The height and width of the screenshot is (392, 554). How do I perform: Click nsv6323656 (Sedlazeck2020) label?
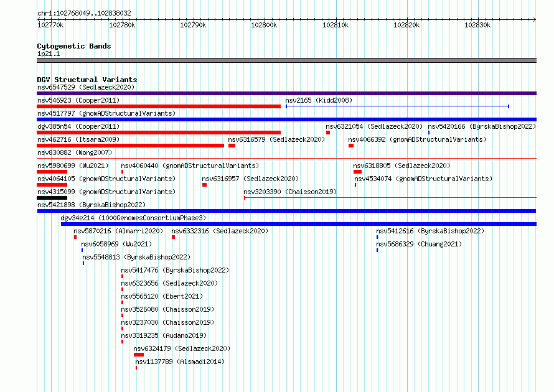[x=169, y=283]
